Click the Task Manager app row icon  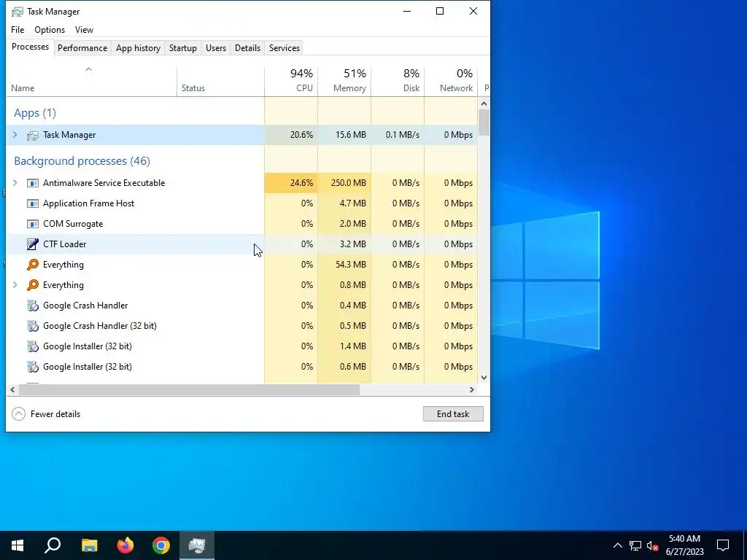(32, 135)
